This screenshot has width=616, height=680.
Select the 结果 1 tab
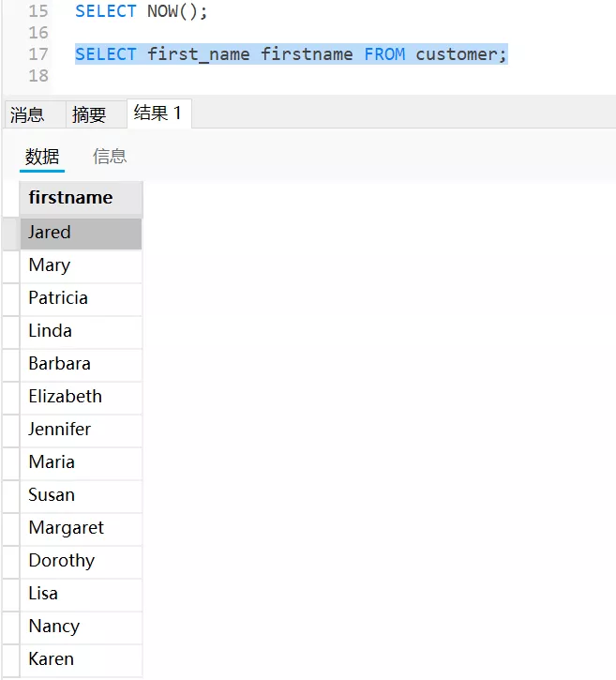(x=158, y=113)
